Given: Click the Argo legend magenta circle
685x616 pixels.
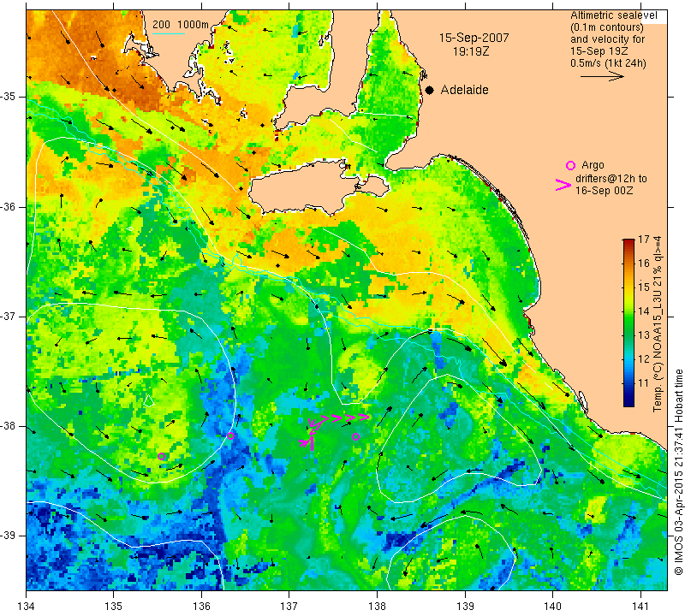Looking at the screenshot, I should click(x=570, y=165).
